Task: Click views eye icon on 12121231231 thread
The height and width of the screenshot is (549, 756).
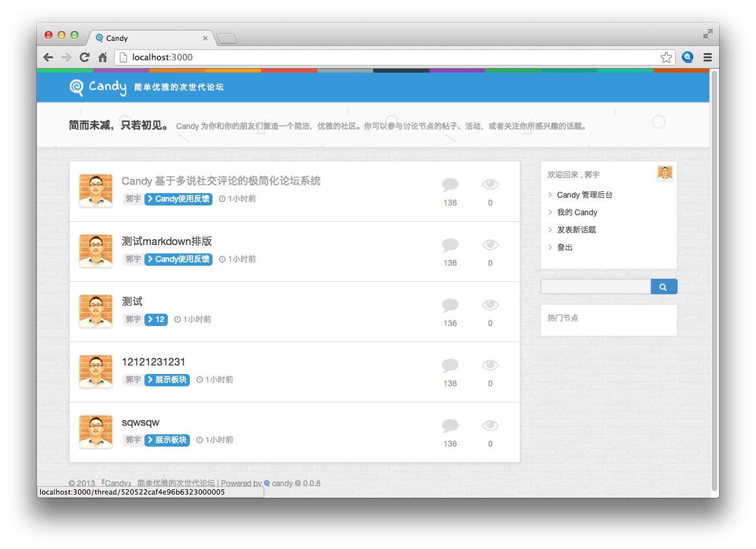Action: [x=490, y=365]
